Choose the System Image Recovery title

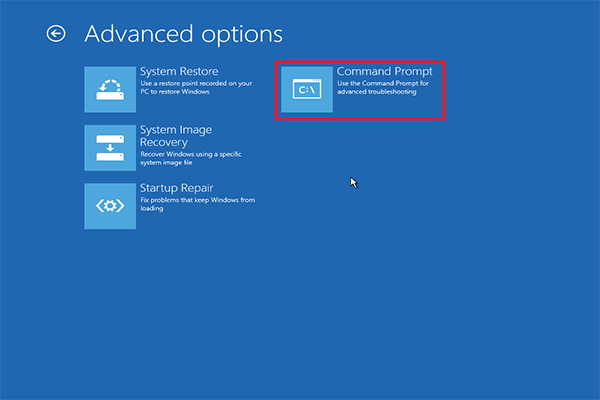pos(176,136)
